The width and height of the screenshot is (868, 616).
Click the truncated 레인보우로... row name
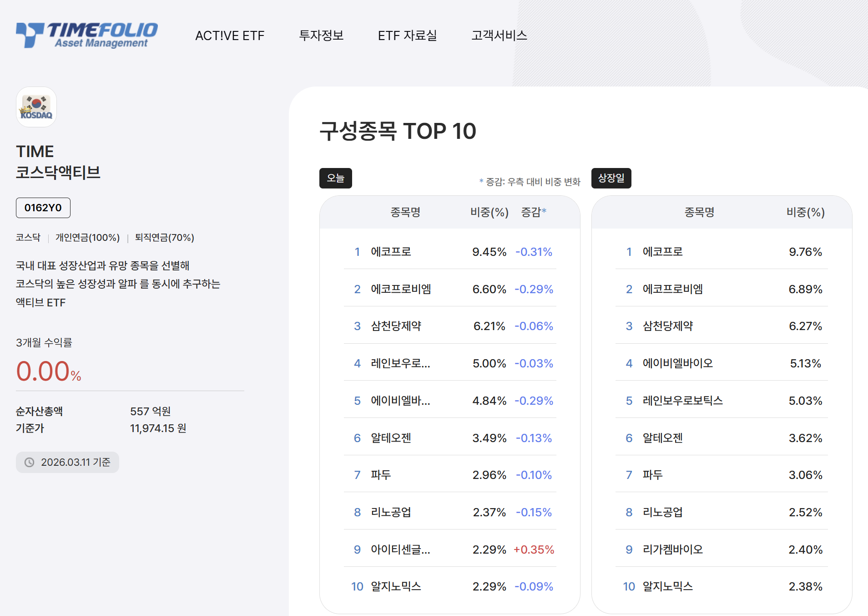pyautogui.click(x=400, y=363)
